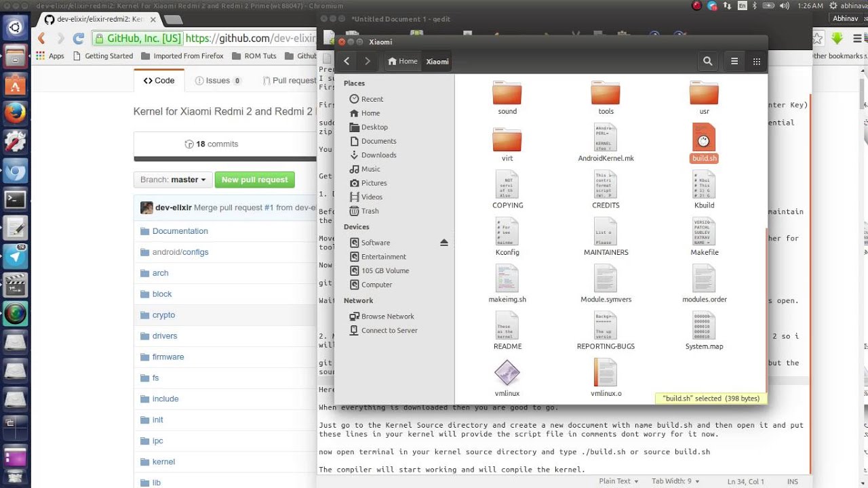The width and height of the screenshot is (868, 488).
Task: Open Computer in the Devices list
Action: point(370,285)
